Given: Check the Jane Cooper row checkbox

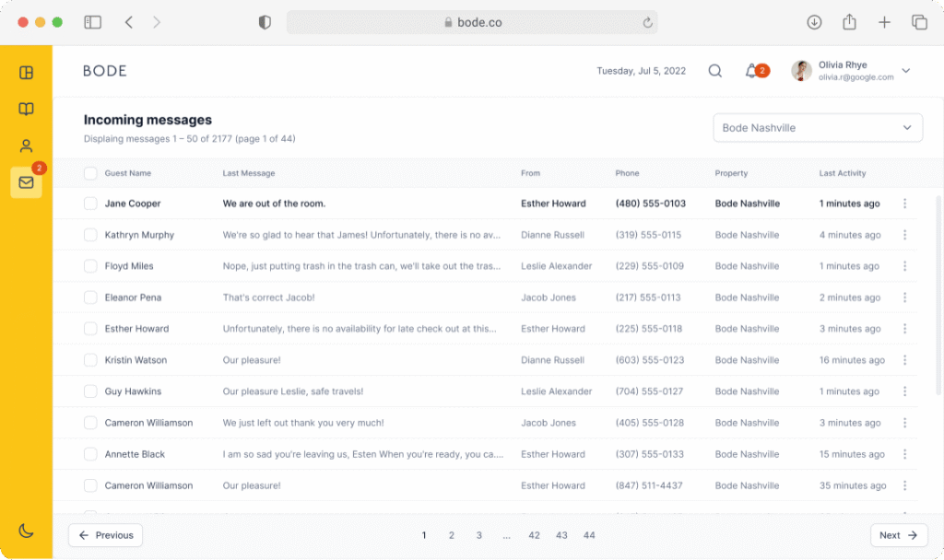Looking at the screenshot, I should (90, 204).
